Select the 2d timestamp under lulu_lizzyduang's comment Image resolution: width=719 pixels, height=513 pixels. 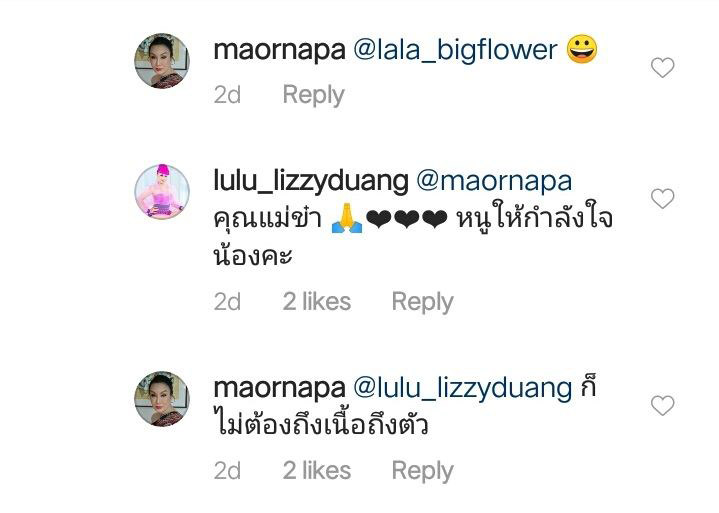[x=227, y=302]
